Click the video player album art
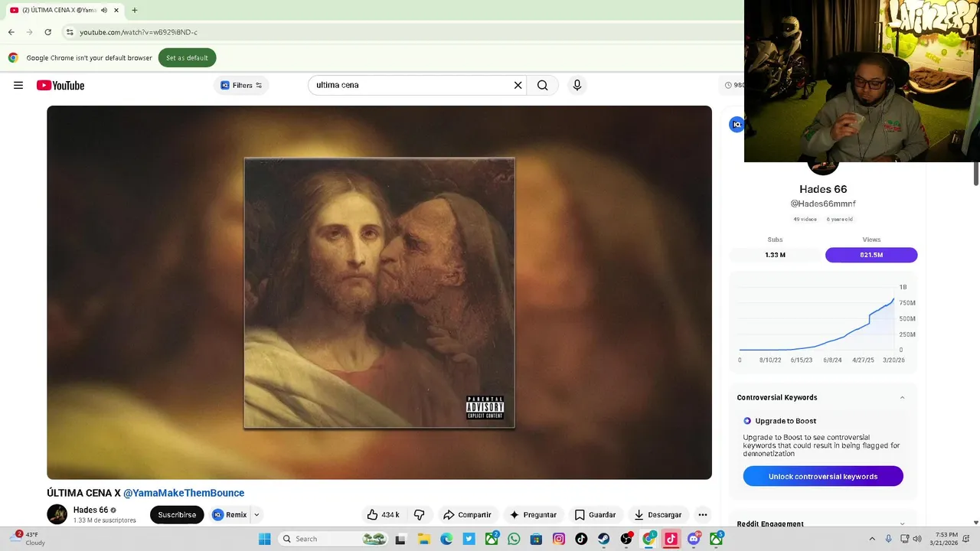This screenshot has width=980, height=551. tap(379, 292)
